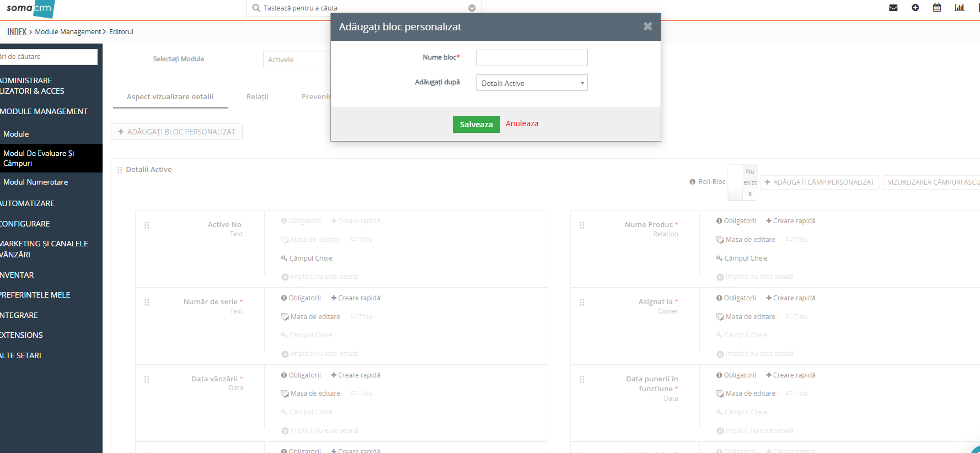Click Creare rapidă plus icon for Asignat la
This screenshot has width=980, height=453.
click(769, 298)
